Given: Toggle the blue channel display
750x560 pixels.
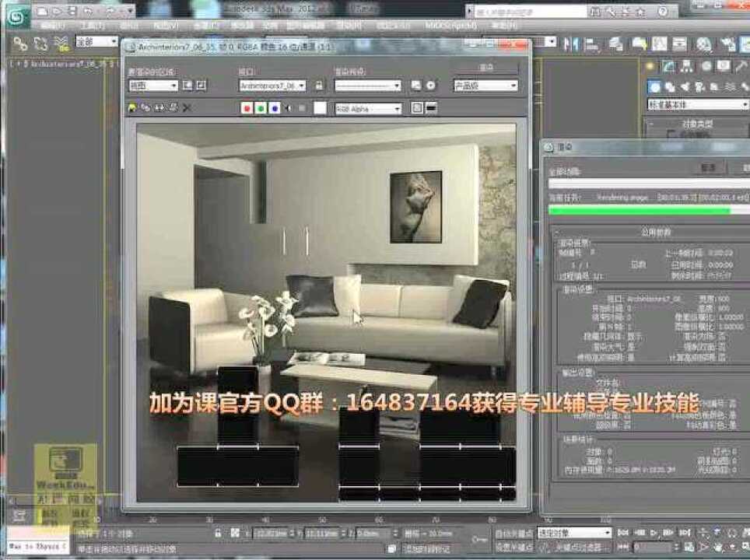Looking at the screenshot, I should [275, 107].
